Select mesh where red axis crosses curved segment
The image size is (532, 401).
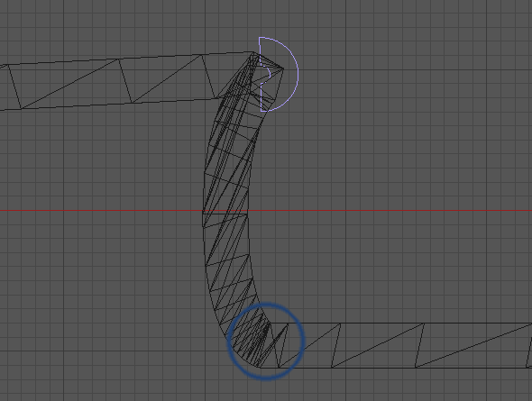(225, 211)
